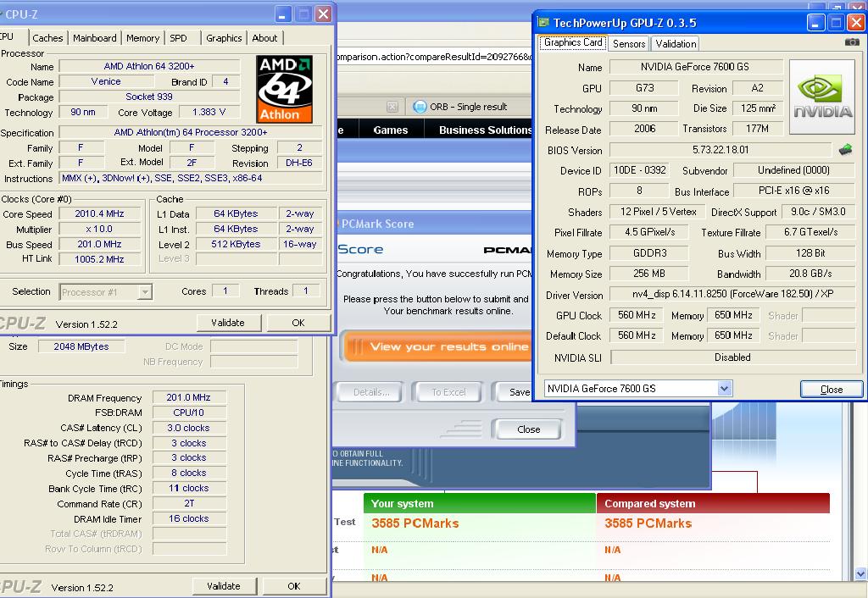868x598 pixels.
Task: Switch to the Caches tab in CPU-Z
Action: (47, 37)
